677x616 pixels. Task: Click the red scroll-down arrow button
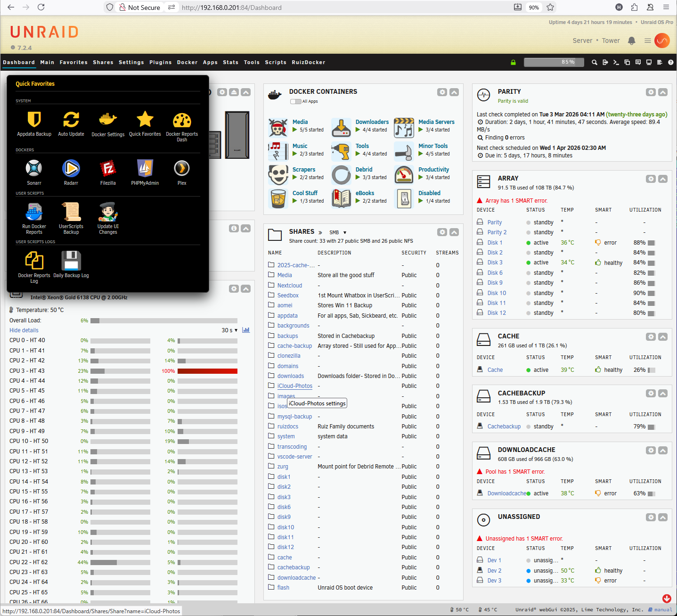(667, 599)
